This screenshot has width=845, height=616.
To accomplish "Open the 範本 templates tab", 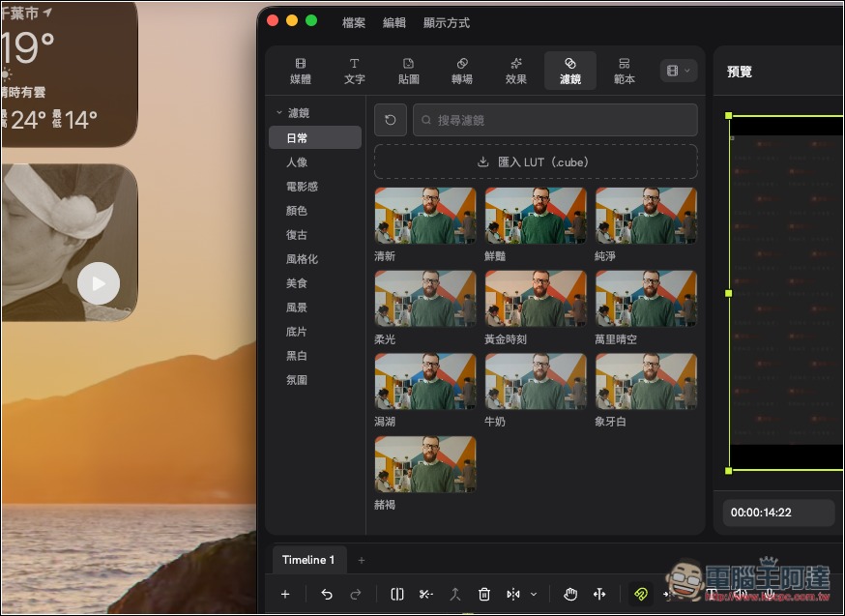I will (624, 71).
